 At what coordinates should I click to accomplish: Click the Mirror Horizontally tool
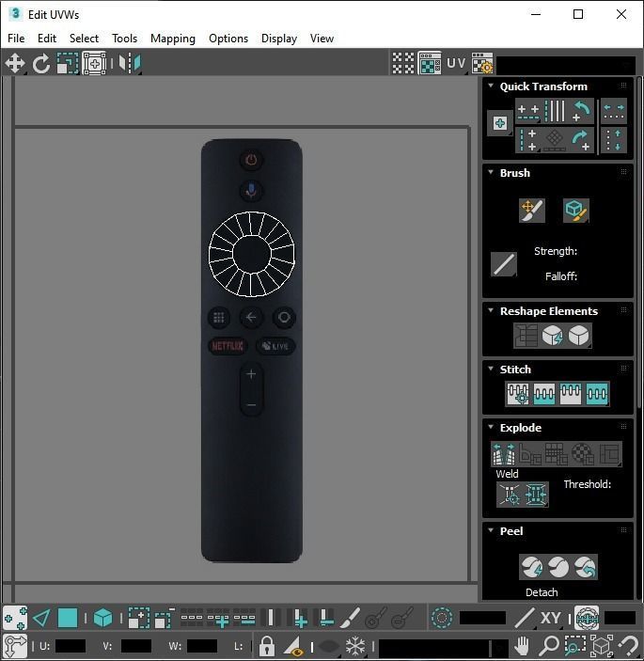tap(130, 64)
